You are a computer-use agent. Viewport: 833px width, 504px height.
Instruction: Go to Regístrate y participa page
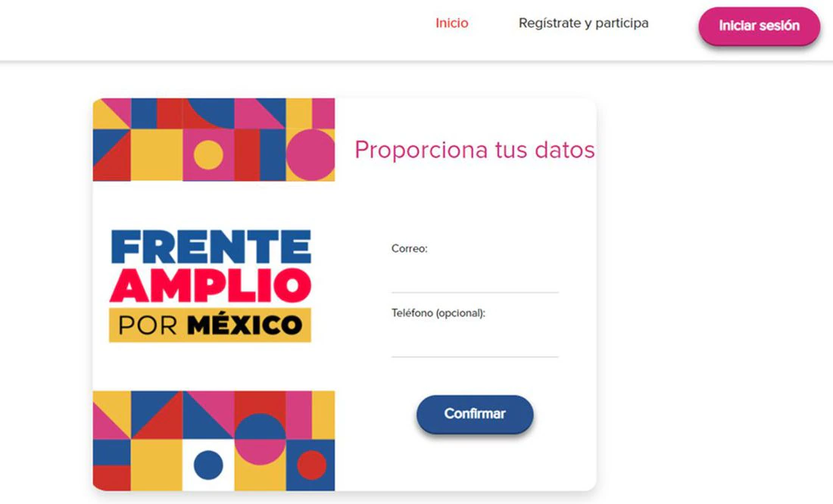click(583, 23)
